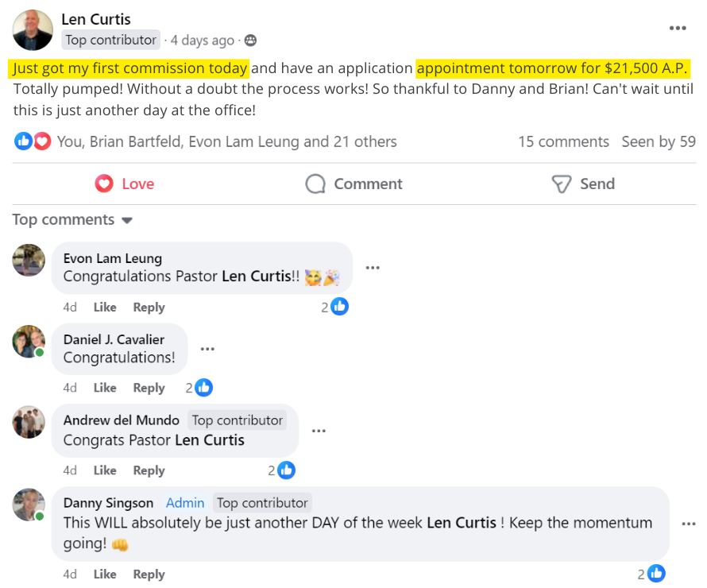Open Len Curtis's profile picture

click(33, 30)
